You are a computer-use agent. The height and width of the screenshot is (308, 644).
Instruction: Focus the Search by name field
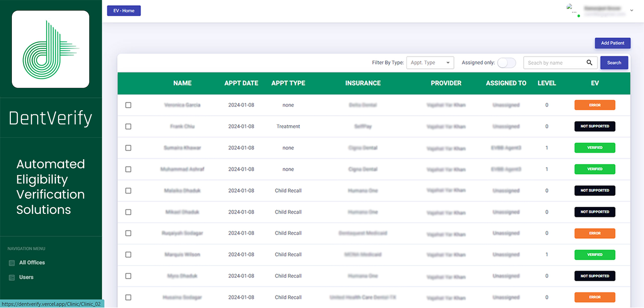click(x=555, y=63)
